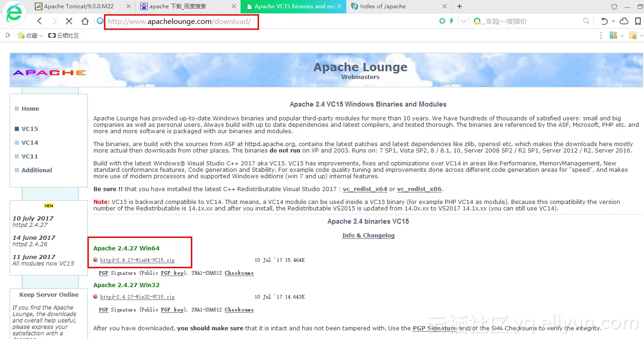
Task: Expand the screenshot tool dropdown arrow
Action: [x=641, y=36]
